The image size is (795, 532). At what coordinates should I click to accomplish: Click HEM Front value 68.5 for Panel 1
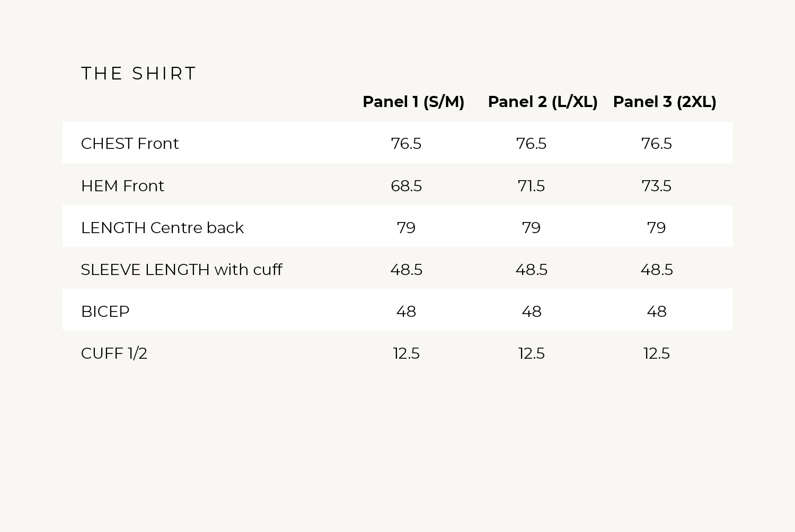[406, 186]
